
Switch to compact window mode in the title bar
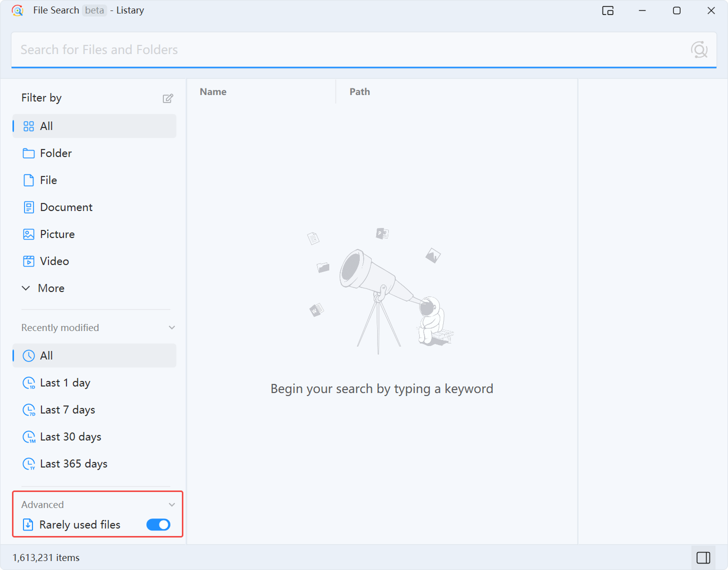pos(608,10)
